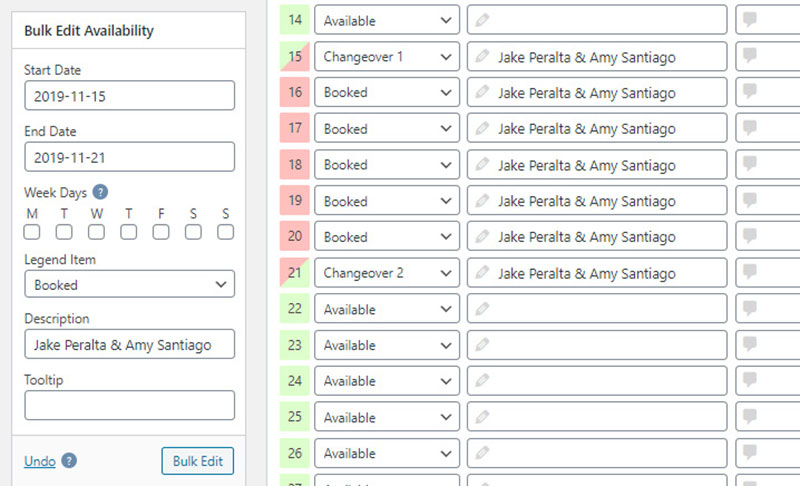800x486 pixels.
Task: Open tooltip comment icon for day 20
Action: pos(749,236)
